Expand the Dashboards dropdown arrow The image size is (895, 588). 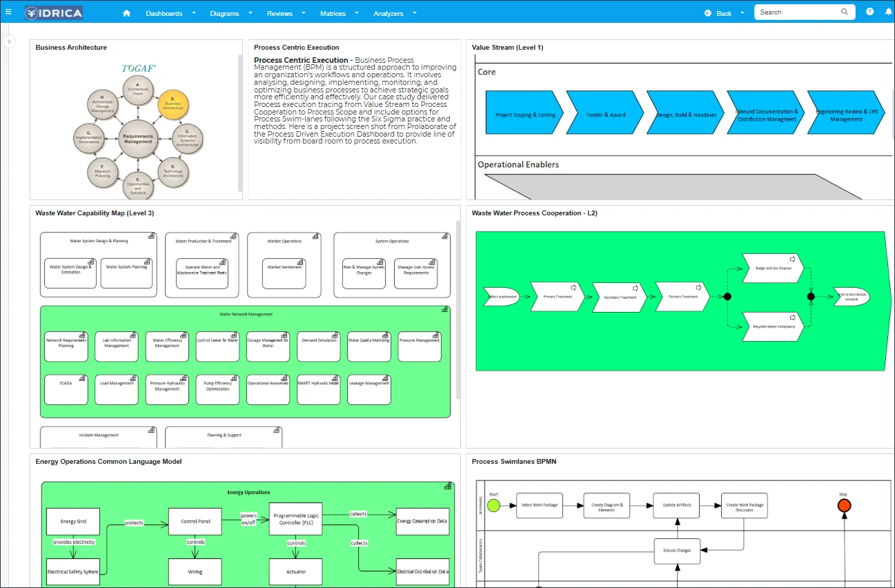click(194, 13)
